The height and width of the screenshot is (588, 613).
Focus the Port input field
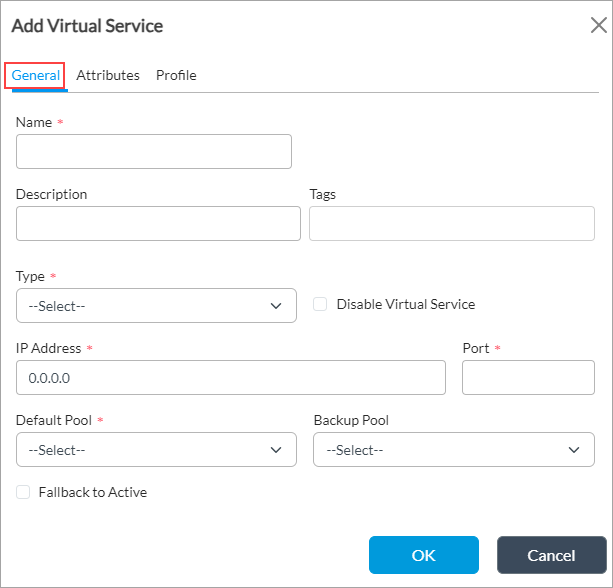pos(528,378)
